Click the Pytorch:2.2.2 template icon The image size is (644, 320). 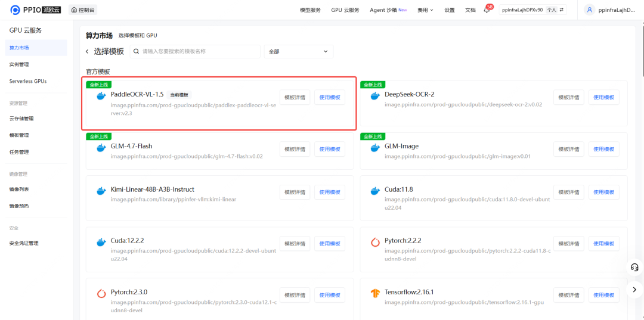tap(375, 242)
